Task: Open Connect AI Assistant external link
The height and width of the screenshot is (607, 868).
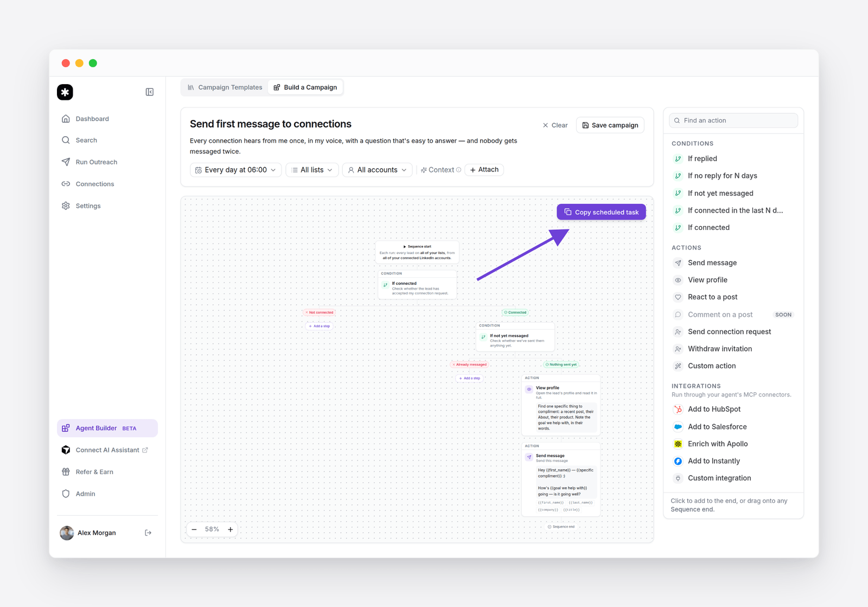Action: pyautogui.click(x=107, y=450)
